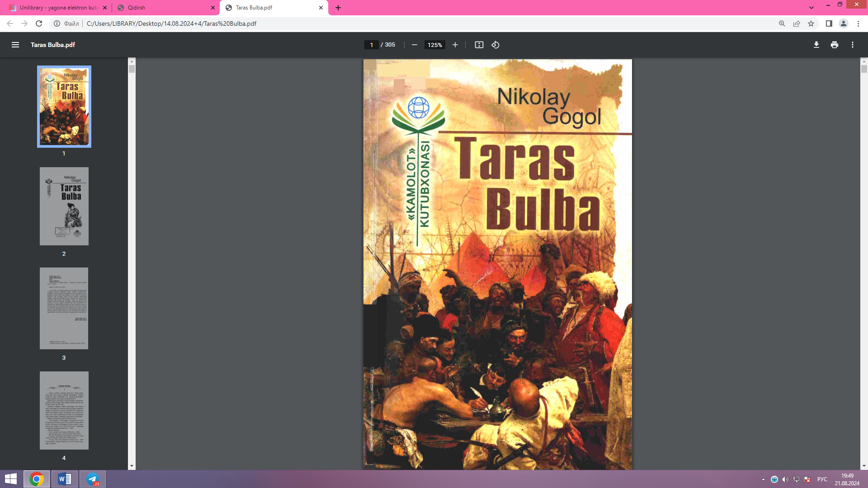Zoom out the PDF page
The image size is (868, 488).
tap(414, 45)
